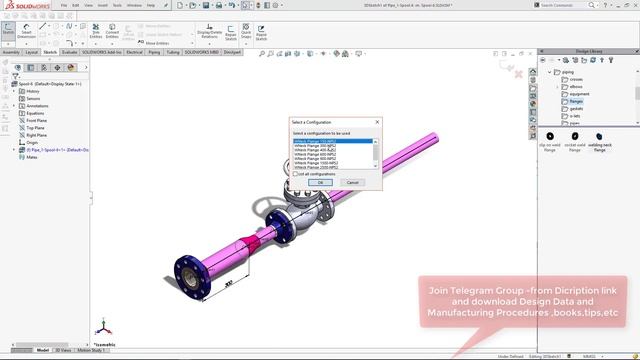Open Line tool dropdown arrow
This screenshot has width=640, height=360.
point(49,26)
